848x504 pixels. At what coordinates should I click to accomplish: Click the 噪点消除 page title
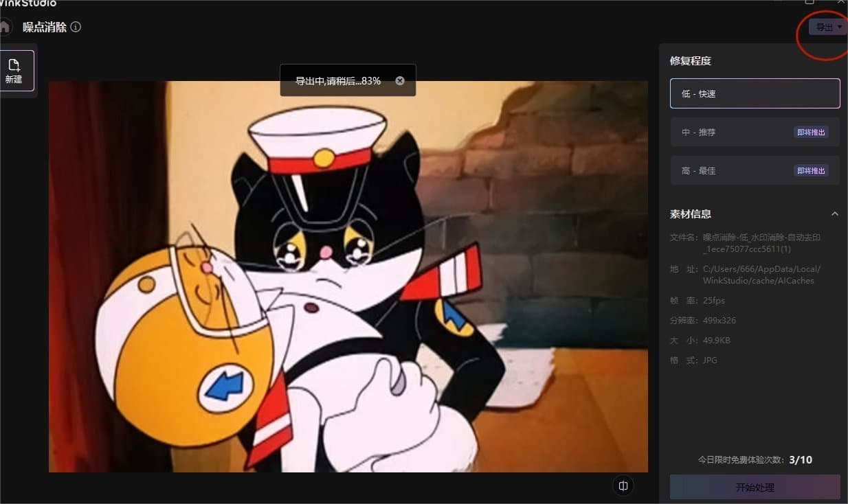pos(45,27)
